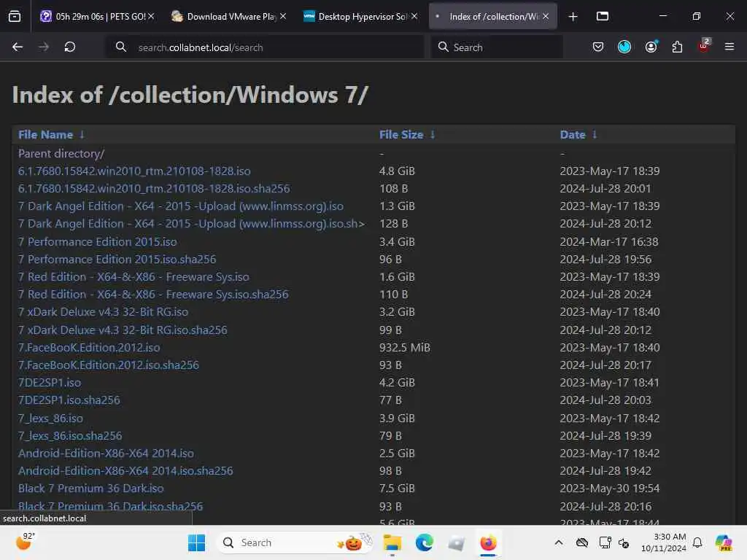Open File Explorer from the taskbar

point(392,542)
